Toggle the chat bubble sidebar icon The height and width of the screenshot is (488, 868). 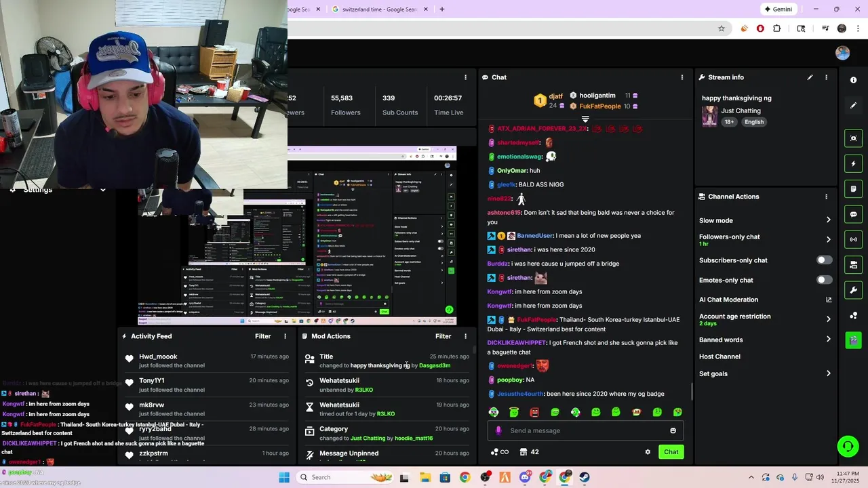pyautogui.click(x=853, y=214)
